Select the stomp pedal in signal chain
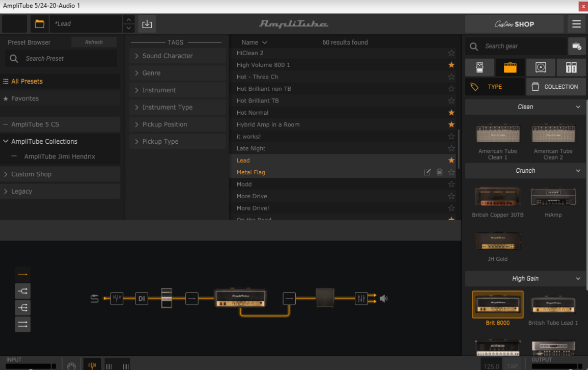 [166, 298]
